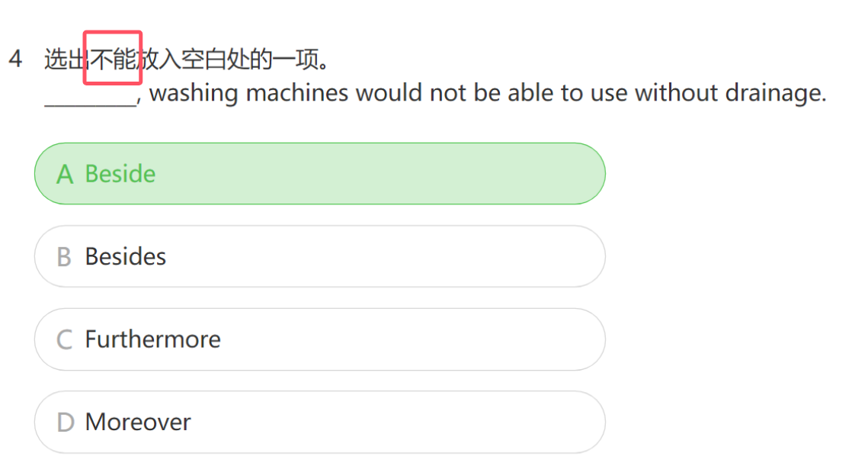The width and height of the screenshot is (868, 466).
Task: Select answer option D Moreover
Action: [320, 422]
